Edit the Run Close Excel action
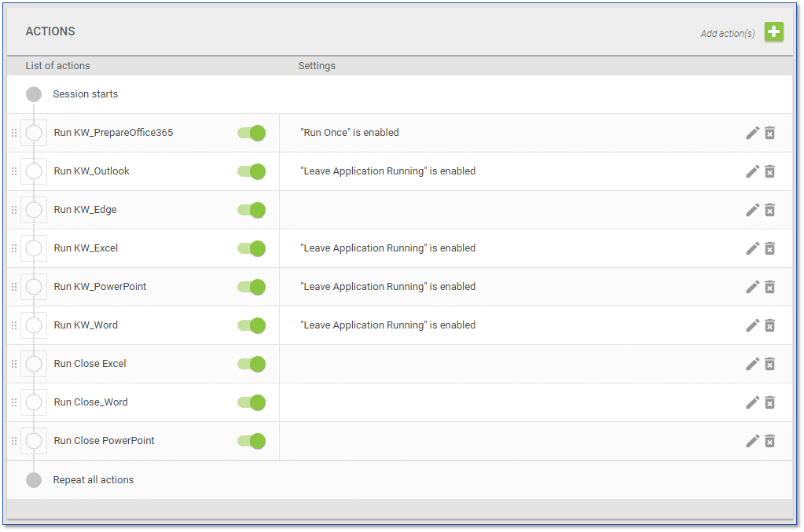Image resolution: width=804 pixels, height=532 pixels. coord(752,364)
